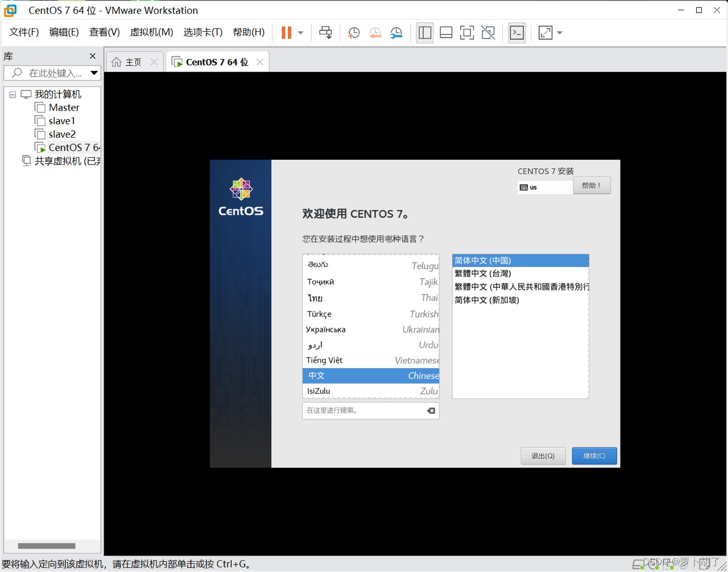The width and height of the screenshot is (728, 572).
Task: Close the library panel
Action: [93, 56]
